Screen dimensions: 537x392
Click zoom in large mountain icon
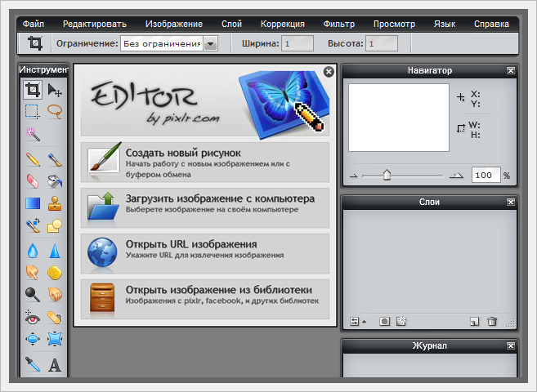456,176
